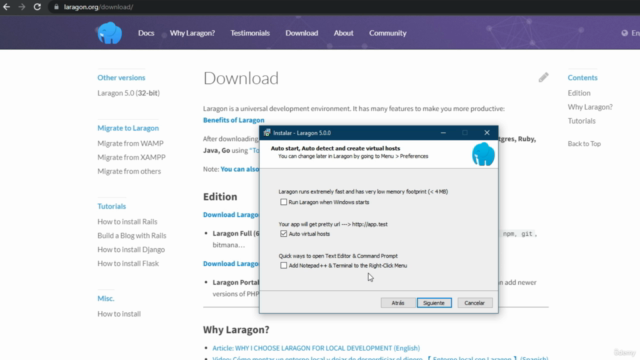
Task: Check Add Notepad++ & Terminal option
Action: pyautogui.click(x=283, y=265)
